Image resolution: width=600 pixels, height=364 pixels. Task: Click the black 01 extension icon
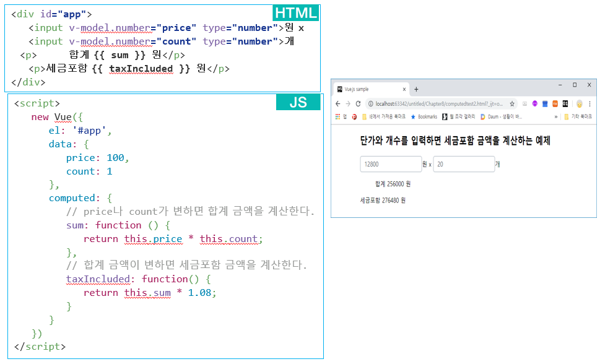565,104
